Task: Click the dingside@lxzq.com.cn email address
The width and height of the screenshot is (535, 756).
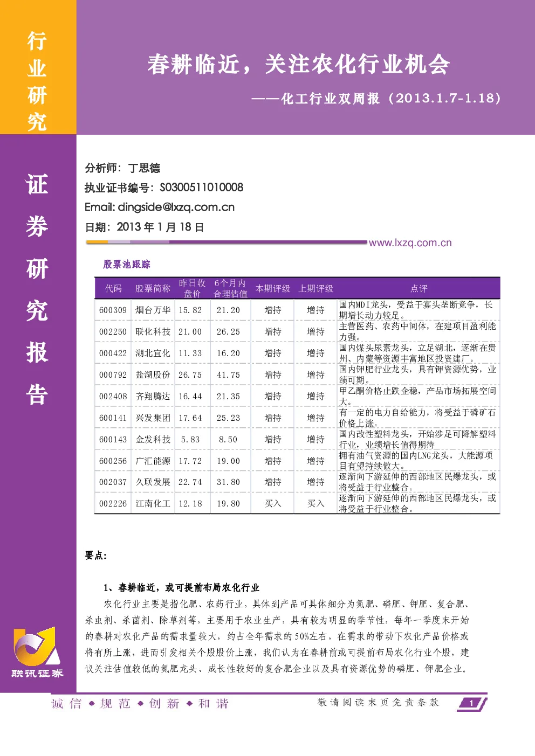Action: (x=176, y=207)
